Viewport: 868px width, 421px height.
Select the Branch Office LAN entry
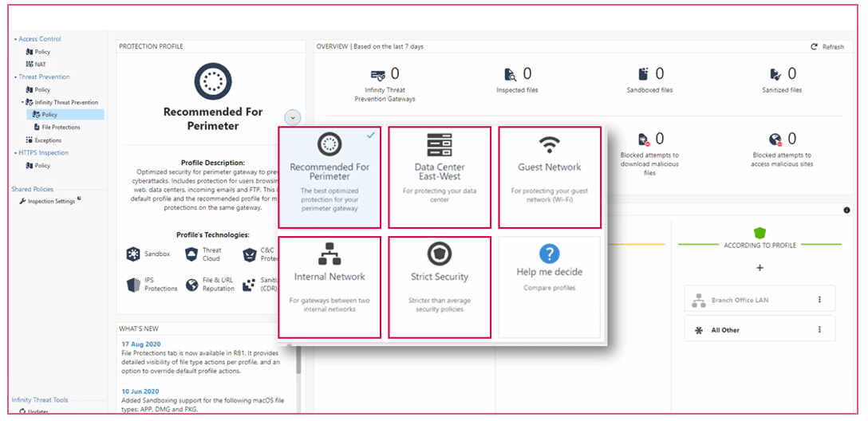point(759,299)
